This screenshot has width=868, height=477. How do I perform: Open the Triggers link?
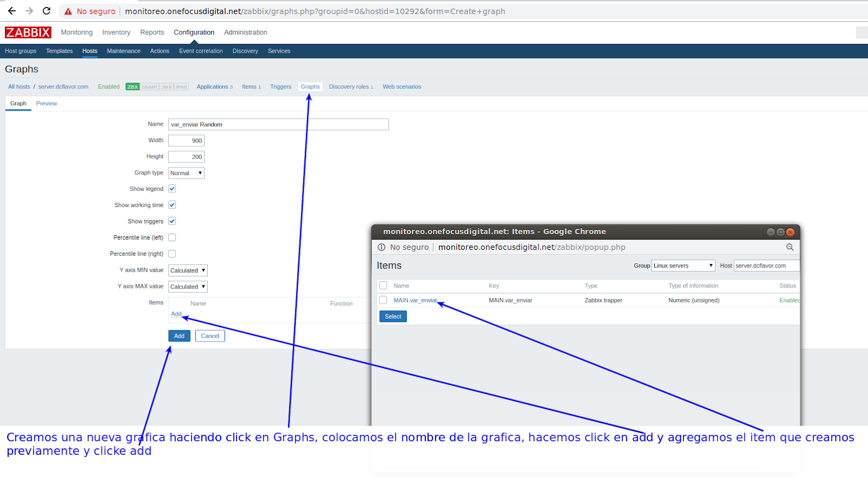280,87
